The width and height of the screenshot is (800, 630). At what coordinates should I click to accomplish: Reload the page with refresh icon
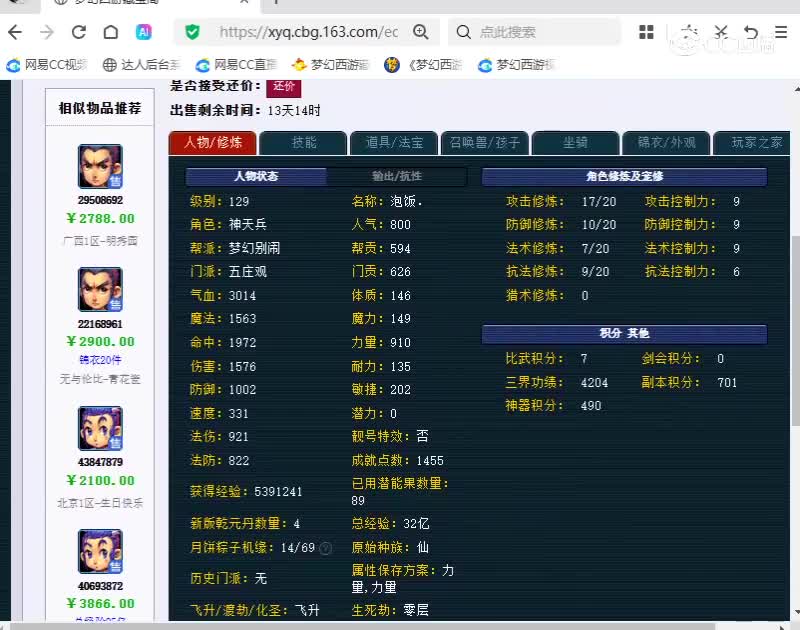point(78,32)
